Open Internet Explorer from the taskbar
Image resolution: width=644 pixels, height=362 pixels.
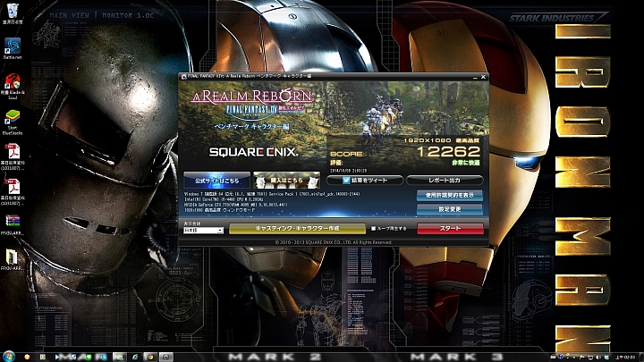135,357
